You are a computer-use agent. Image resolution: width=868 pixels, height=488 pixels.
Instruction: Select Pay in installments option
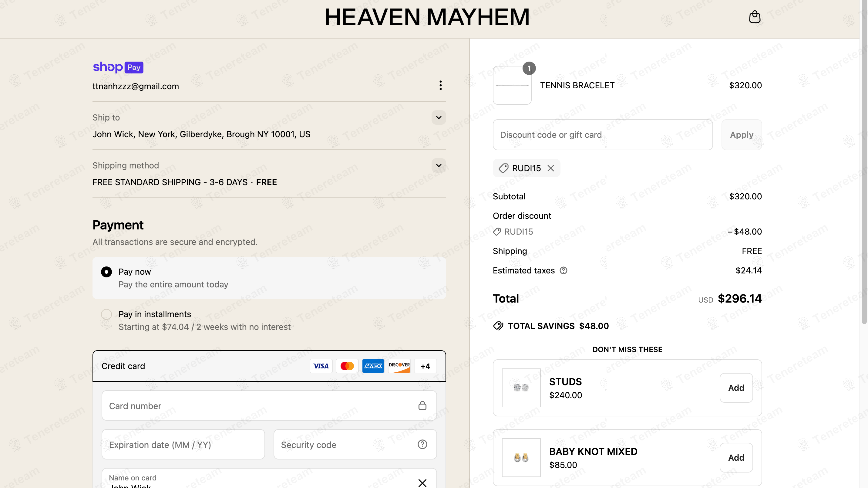pyautogui.click(x=106, y=314)
